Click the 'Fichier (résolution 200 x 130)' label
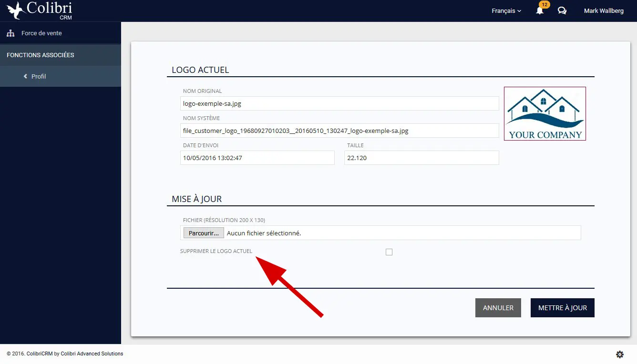 tap(224, 220)
